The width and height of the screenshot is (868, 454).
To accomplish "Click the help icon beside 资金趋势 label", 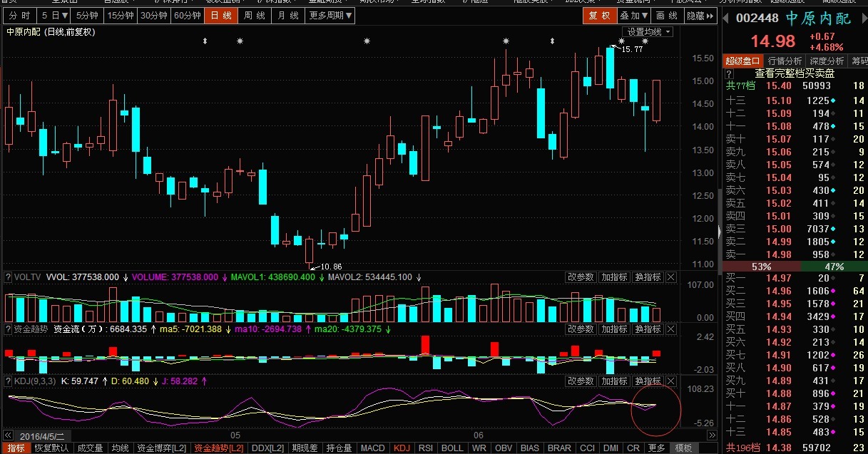I will [9, 329].
